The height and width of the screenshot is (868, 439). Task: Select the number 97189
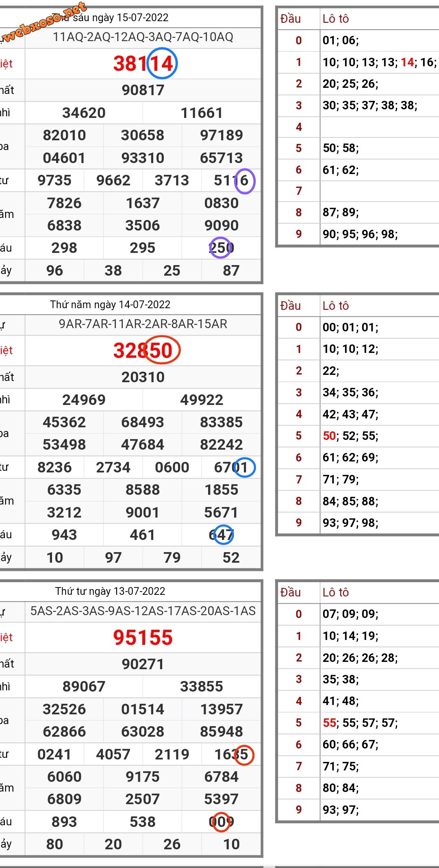pos(222,135)
